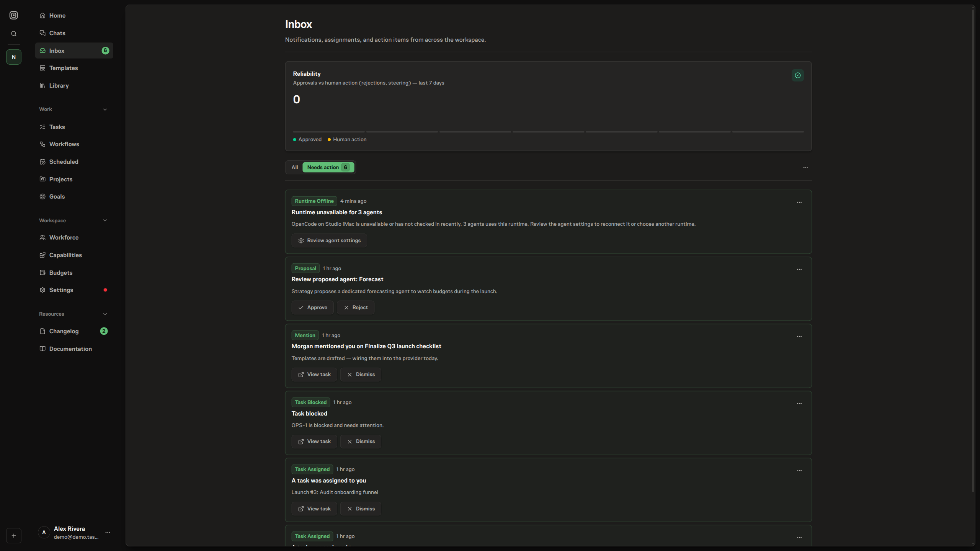Open Changelog page
980x551 pixels.
(74, 331)
